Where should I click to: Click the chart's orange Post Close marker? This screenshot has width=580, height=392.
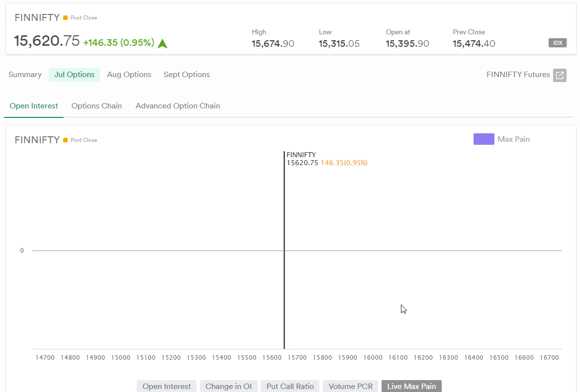tap(66, 140)
